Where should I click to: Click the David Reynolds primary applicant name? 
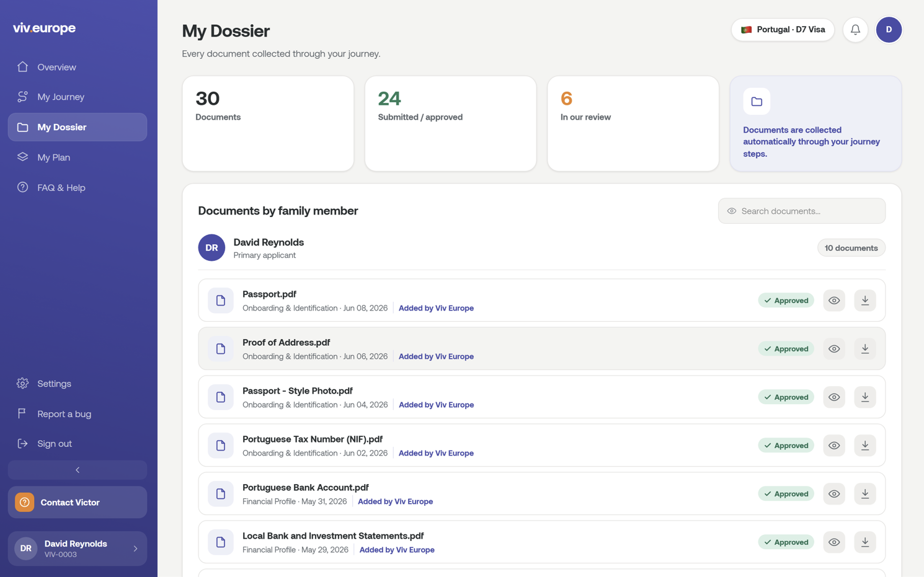point(269,242)
